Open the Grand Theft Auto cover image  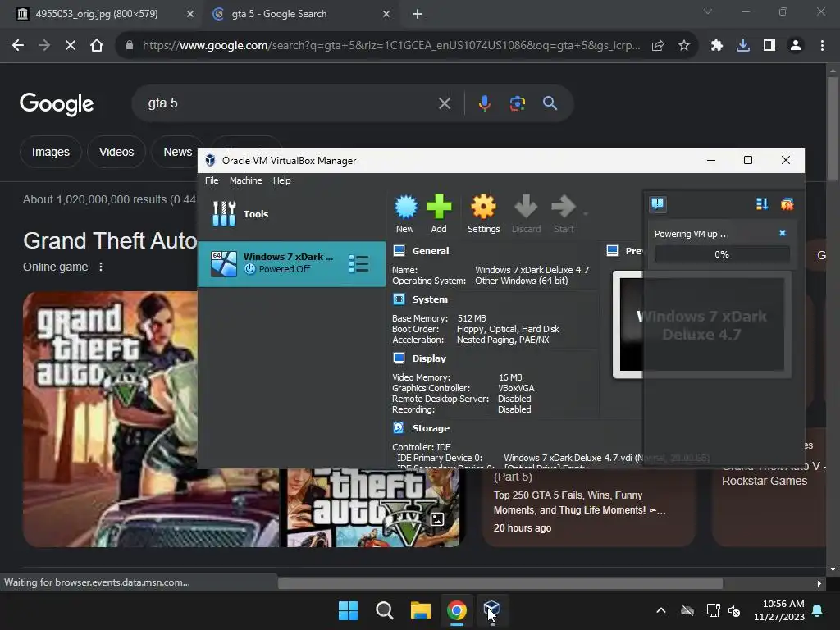[110, 419]
